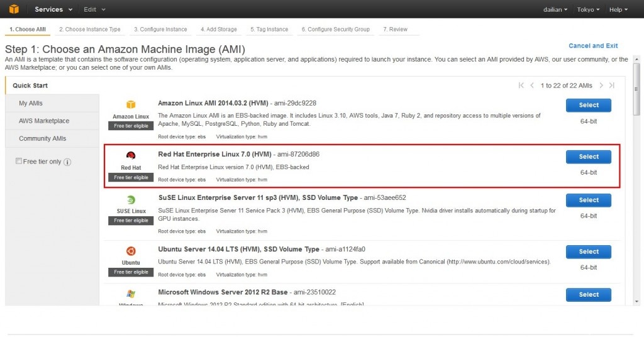This screenshot has width=644, height=337.
Task: Open the AWS Marketplace tab
Action: pos(44,121)
